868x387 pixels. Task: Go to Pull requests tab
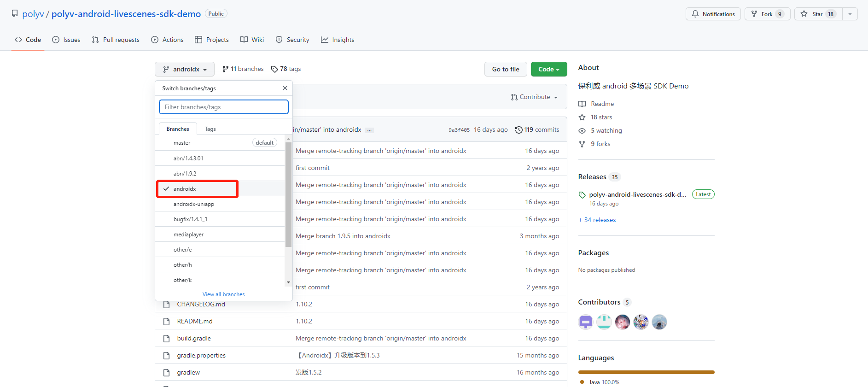coord(116,40)
